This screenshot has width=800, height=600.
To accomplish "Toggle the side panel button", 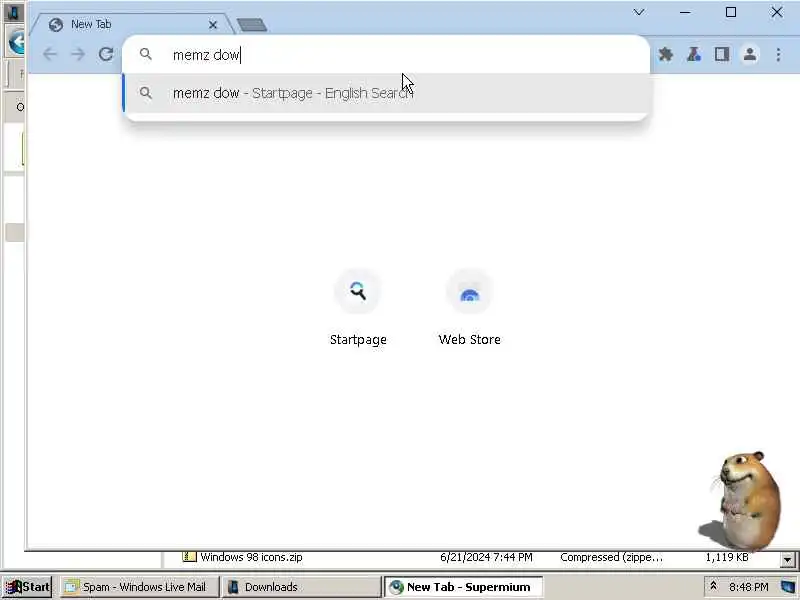I will pyautogui.click(x=721, y=54).
